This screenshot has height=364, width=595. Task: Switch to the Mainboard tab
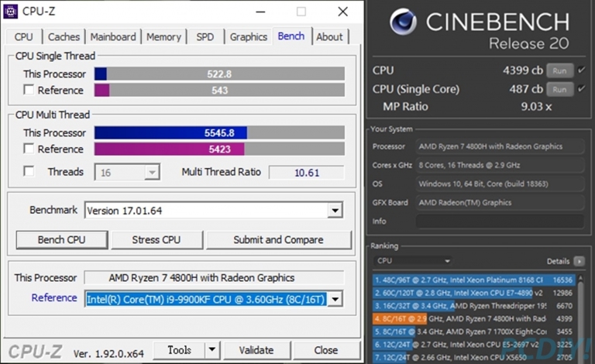click(x=113, y=36)
